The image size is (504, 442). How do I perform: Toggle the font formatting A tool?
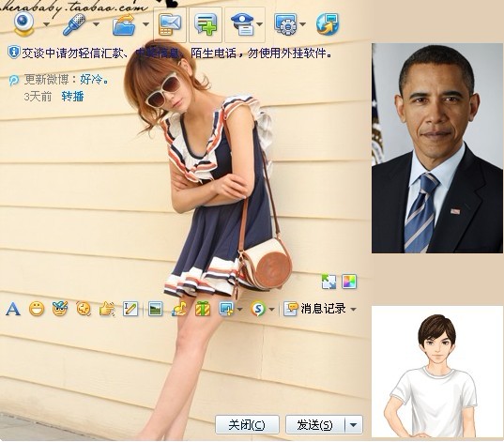click(13, 309)
